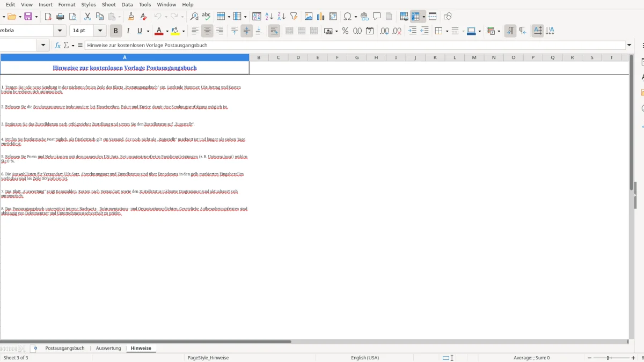Image resolution: width=644 pixels, height=362 pixels.
Task: Click the Print icon
Action: pyautogui.click(x=60, y=17)
